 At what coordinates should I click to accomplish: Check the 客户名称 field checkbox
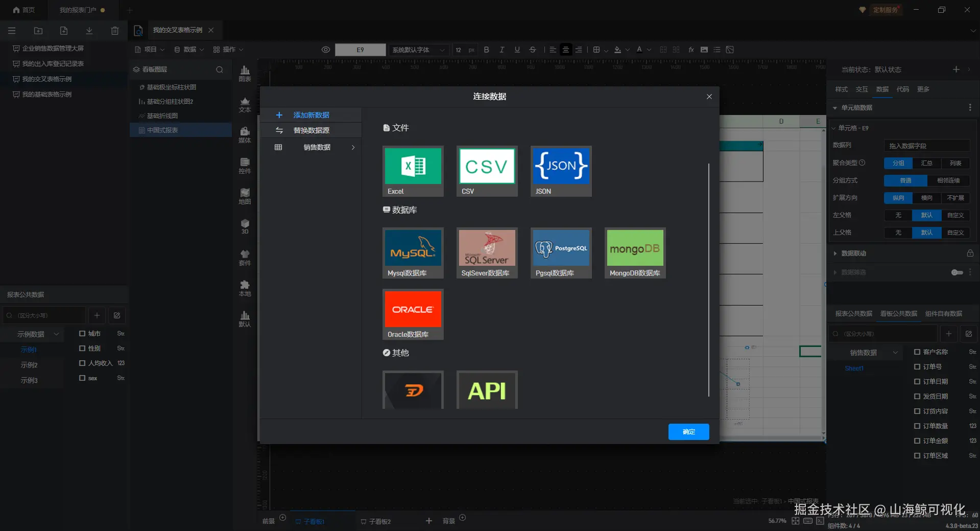917,352
